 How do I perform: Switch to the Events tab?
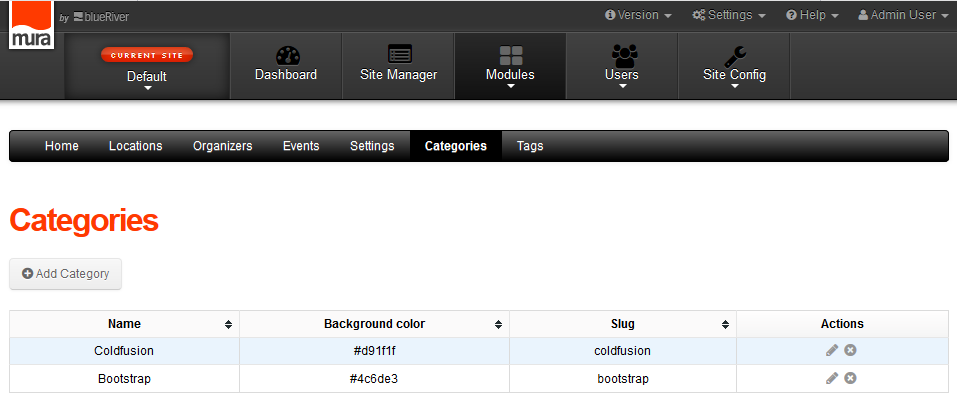301,146
